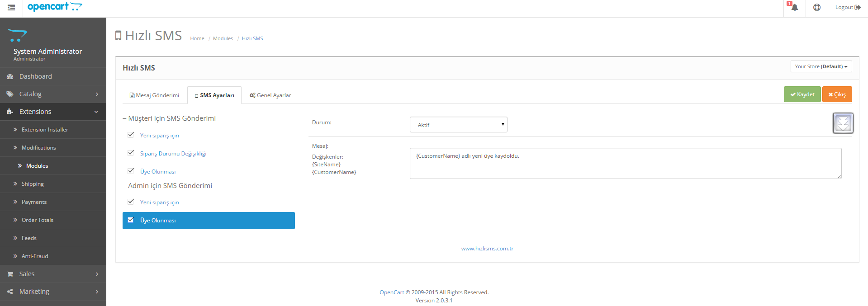Click the sidebar menu toggle icon

coord(11,8)
